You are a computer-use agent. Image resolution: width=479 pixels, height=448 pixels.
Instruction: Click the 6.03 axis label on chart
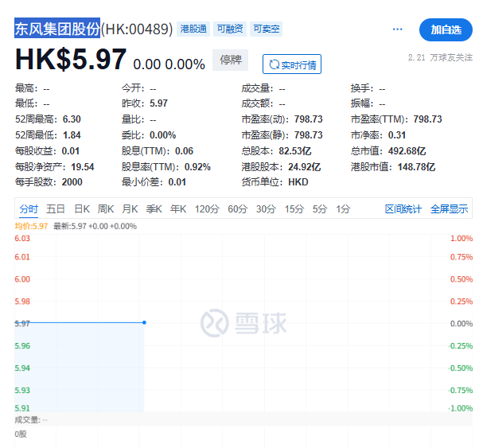coord(22,239)
